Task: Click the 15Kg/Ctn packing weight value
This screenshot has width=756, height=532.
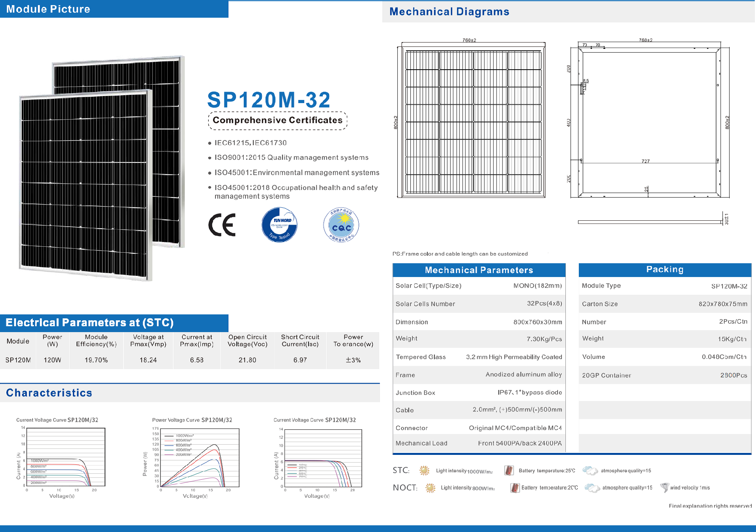Action: [732, 339]
